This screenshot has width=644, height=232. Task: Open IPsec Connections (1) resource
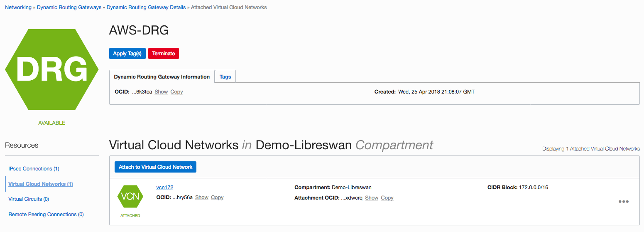pyautogui.click(x=34, y=169)
